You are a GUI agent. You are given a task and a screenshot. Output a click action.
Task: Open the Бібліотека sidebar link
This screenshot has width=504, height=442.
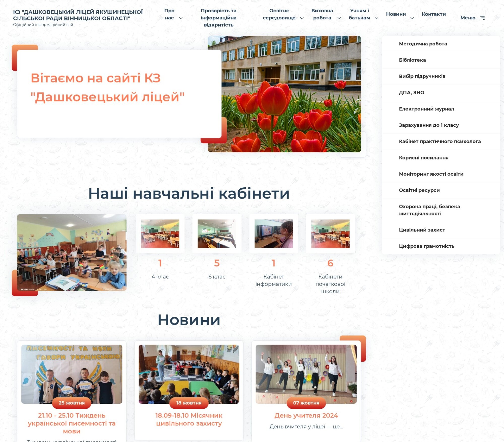pyautogui.click(x=412, y=60)
